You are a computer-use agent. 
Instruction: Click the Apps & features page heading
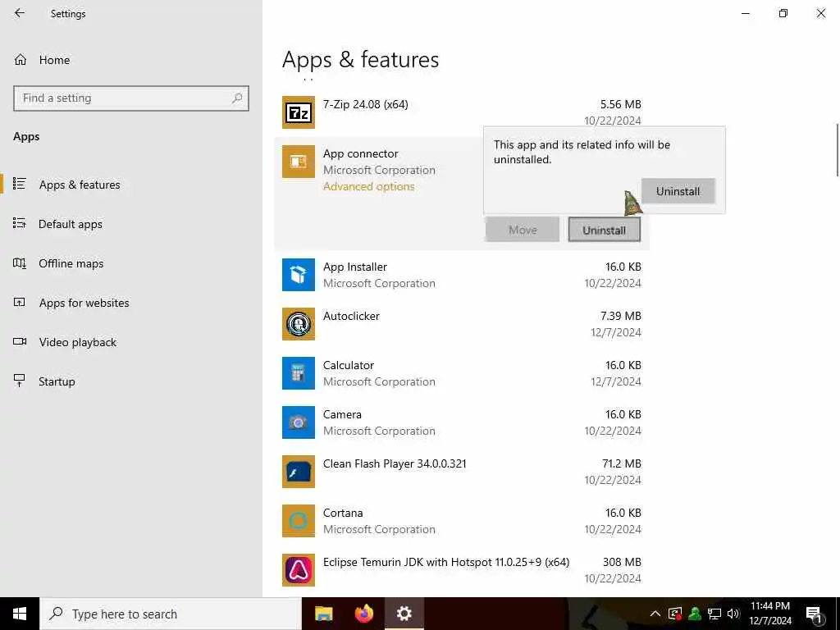[x=361, y=59]
